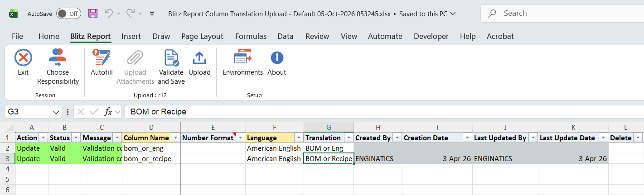Expand the Name Box dropdown
The image size is (644, 195).
tap(56, 112)
